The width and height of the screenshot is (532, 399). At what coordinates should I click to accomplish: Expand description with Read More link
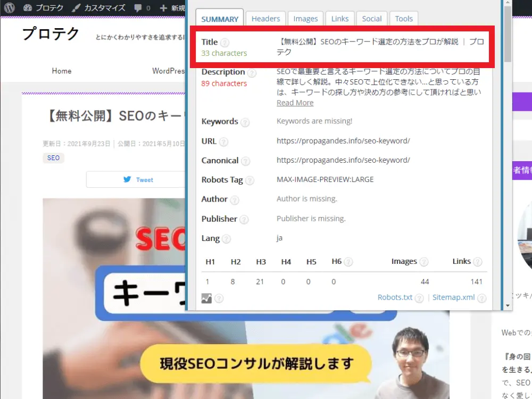[295, 103]
